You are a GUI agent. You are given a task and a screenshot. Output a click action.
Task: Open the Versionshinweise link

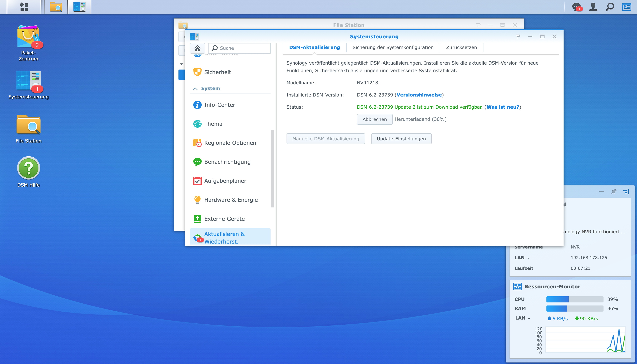(x=419, y=95)
